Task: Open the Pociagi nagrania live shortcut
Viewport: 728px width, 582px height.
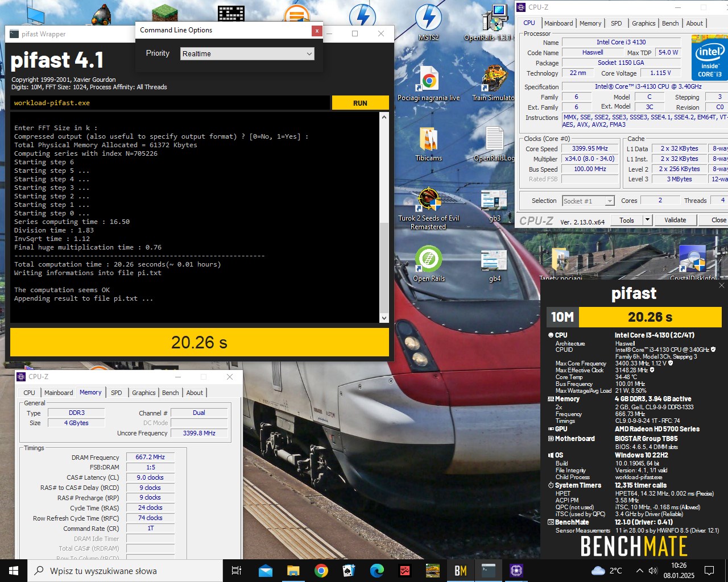Action: [x=428, y=83]
